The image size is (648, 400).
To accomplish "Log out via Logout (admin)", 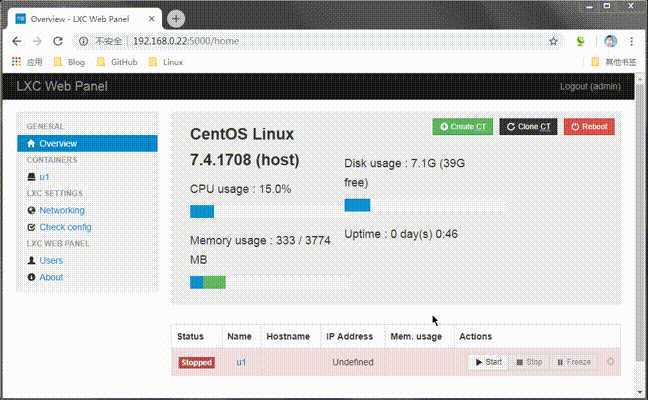I will 590,86.
